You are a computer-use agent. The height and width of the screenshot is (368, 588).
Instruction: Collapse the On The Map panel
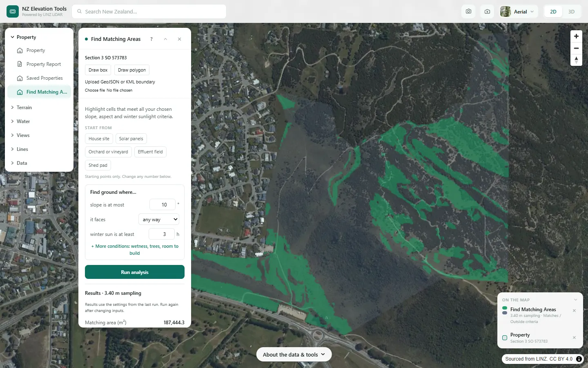tap(576, 300)
